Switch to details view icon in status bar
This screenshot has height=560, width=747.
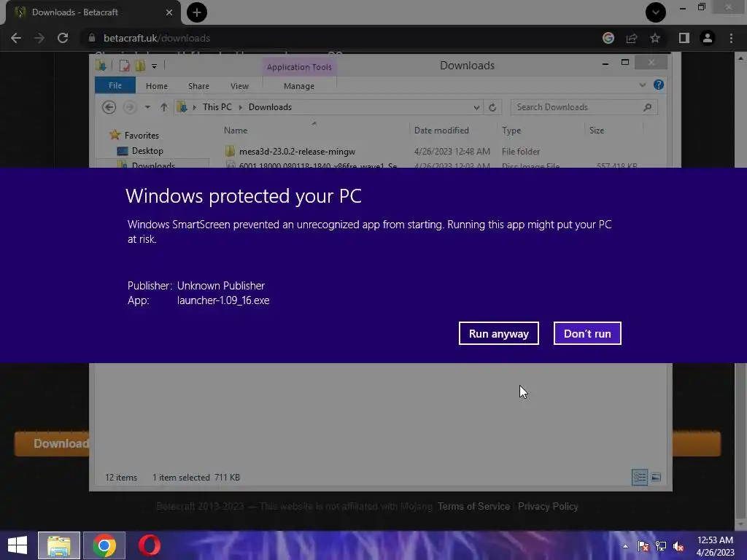[x=639, y=477]
